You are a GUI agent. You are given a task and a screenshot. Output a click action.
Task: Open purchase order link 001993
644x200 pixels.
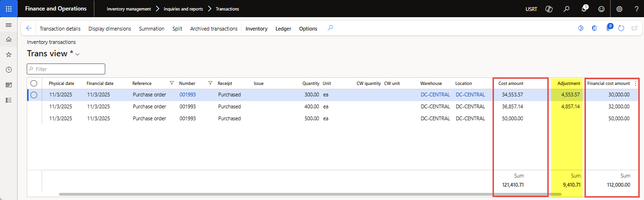click(187, 95)
